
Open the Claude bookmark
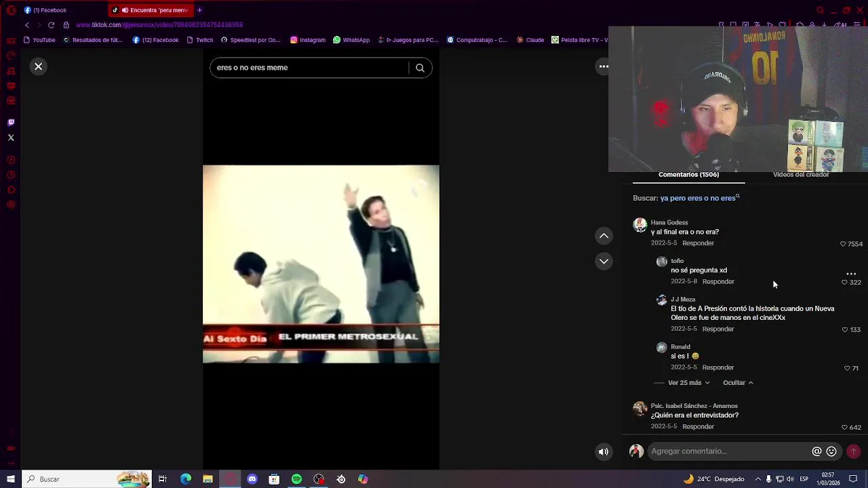pyautogui.click(x=530, y=40)
